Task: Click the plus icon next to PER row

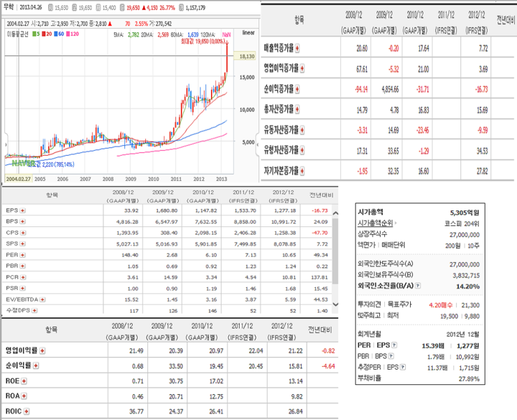Action: 22,255
